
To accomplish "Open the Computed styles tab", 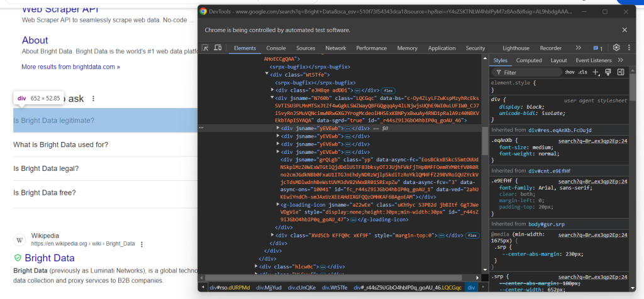I will click(x=528, y=60).
